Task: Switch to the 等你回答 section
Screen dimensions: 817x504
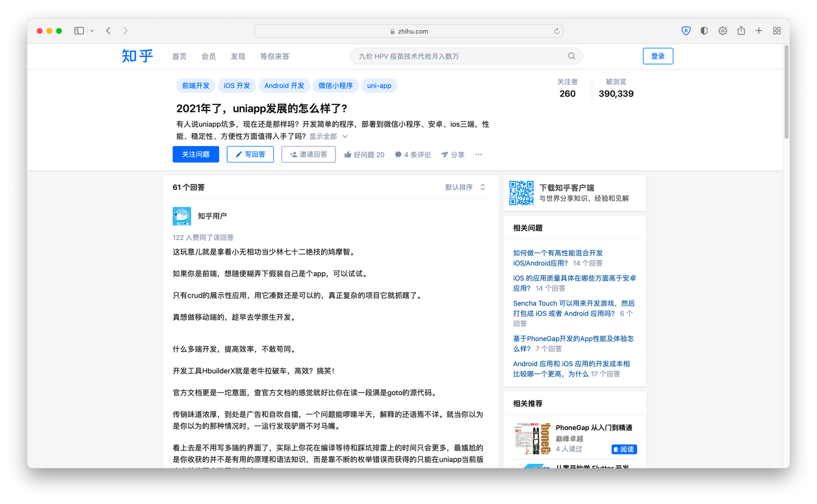Action: click(275, 56)
